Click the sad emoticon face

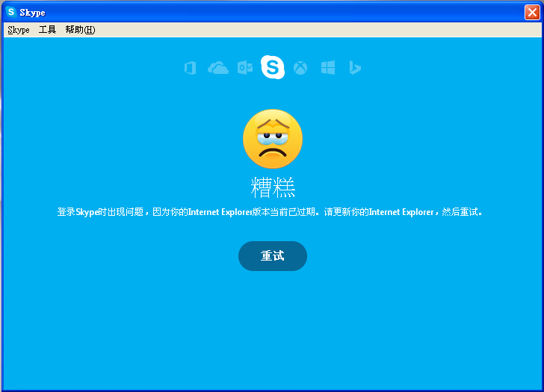273,139
